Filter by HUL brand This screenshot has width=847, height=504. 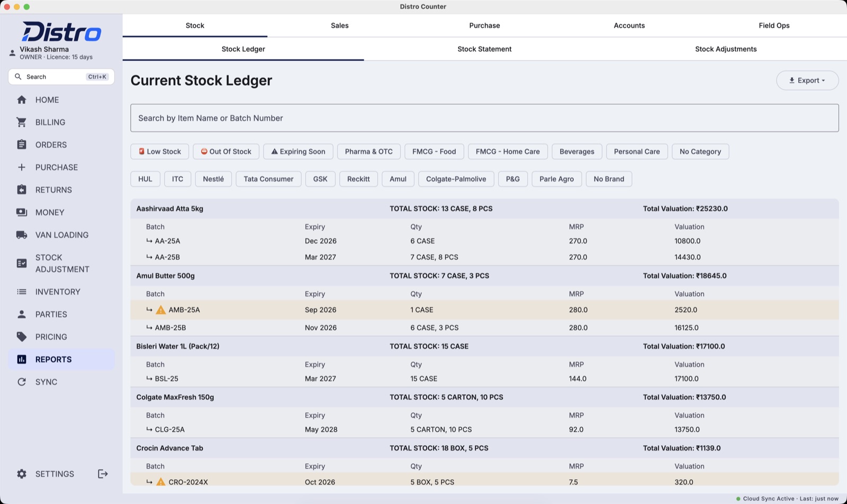[145, 179]
